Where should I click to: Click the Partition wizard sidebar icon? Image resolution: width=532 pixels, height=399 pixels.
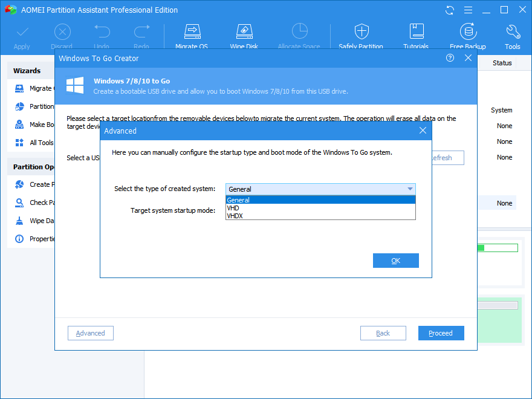[x=19, y=106]
